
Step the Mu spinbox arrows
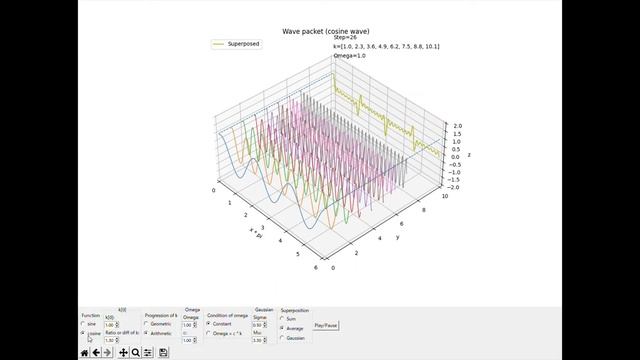(265, 340)
